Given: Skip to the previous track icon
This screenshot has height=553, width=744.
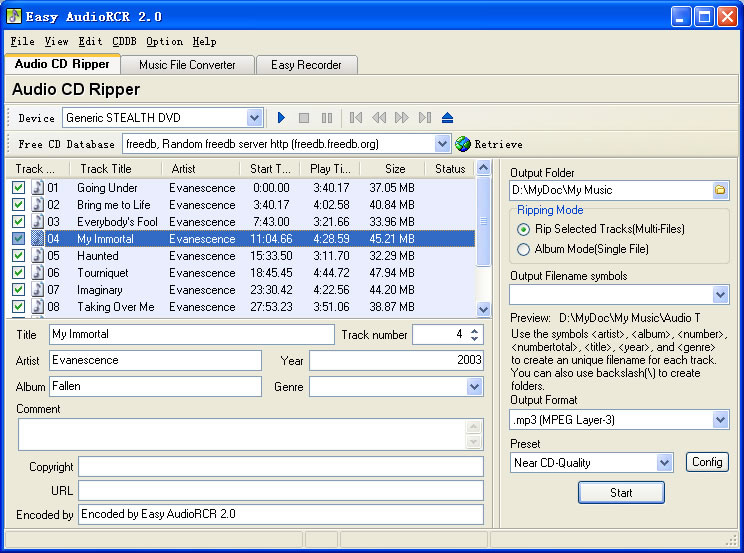Looking at the screenshot, I should [x=356, y=118].
